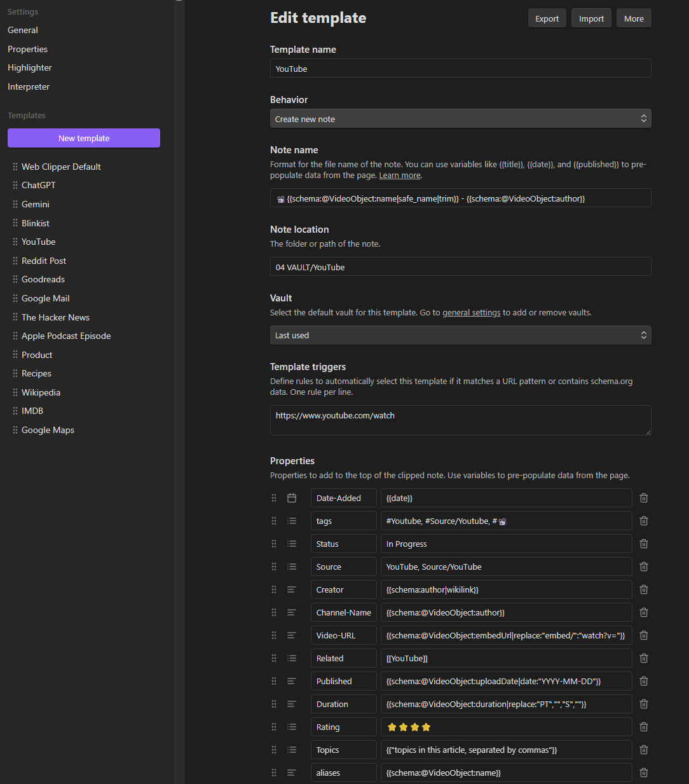Image resolution: width=689 pixels, height=784 pixels.
Task: Open the Highlighter settings section
Action: pos(30,67)
